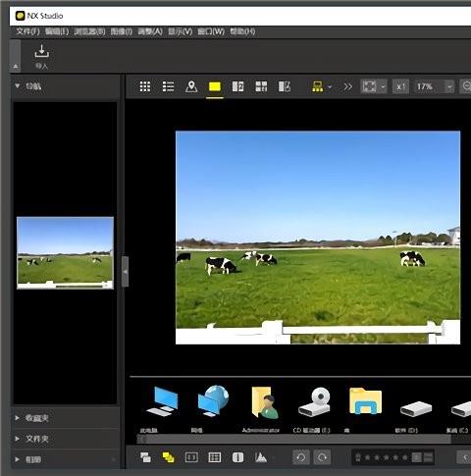Open the 文件(F) menu
Viewport: 471px width, 476px height.
point(28,31)
